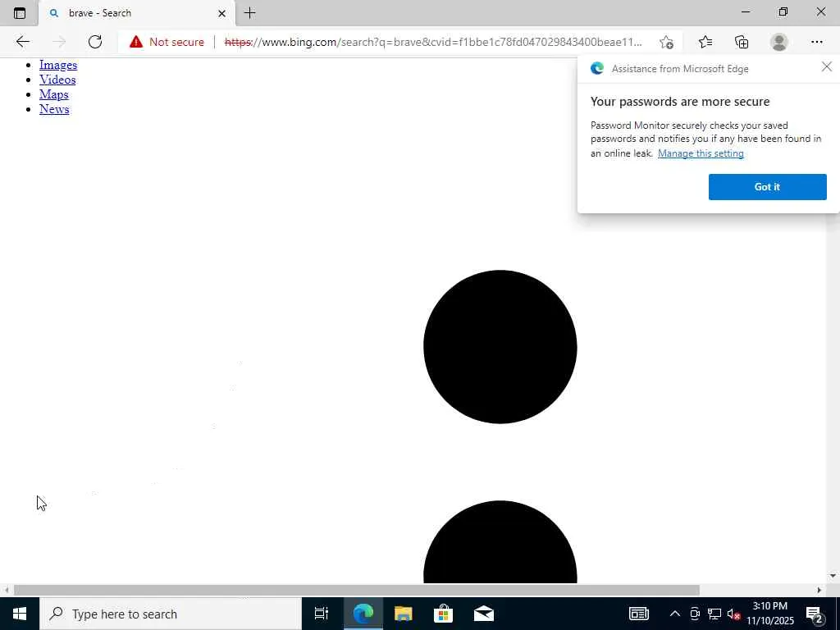The height and width of the screenshot is (630, 840).
Task: Close the 'brave - Search' tab
Action: (x=221, y=13)
